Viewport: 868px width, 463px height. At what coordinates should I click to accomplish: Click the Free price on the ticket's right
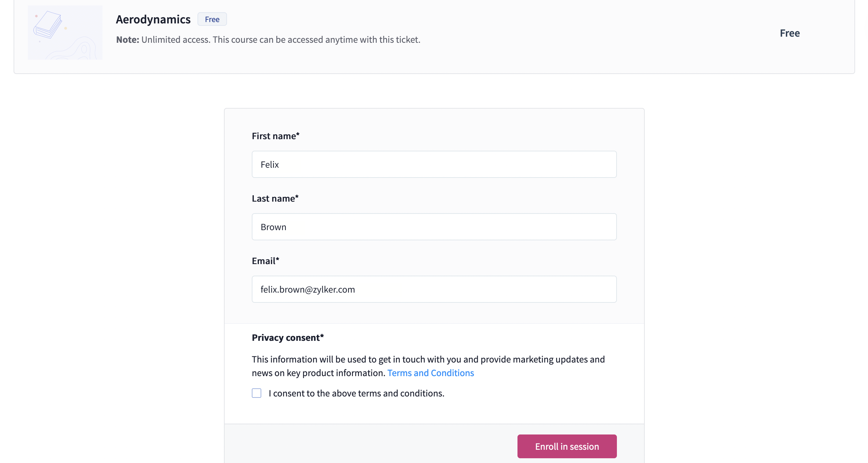click(x=790, y=33)
